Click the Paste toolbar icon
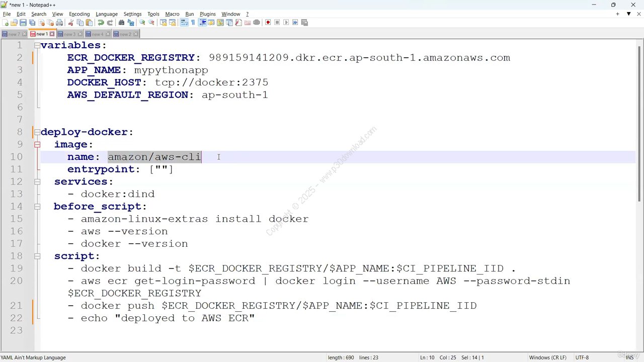Image resolution: width=644 pixels, height=362 pixels. 89,22
